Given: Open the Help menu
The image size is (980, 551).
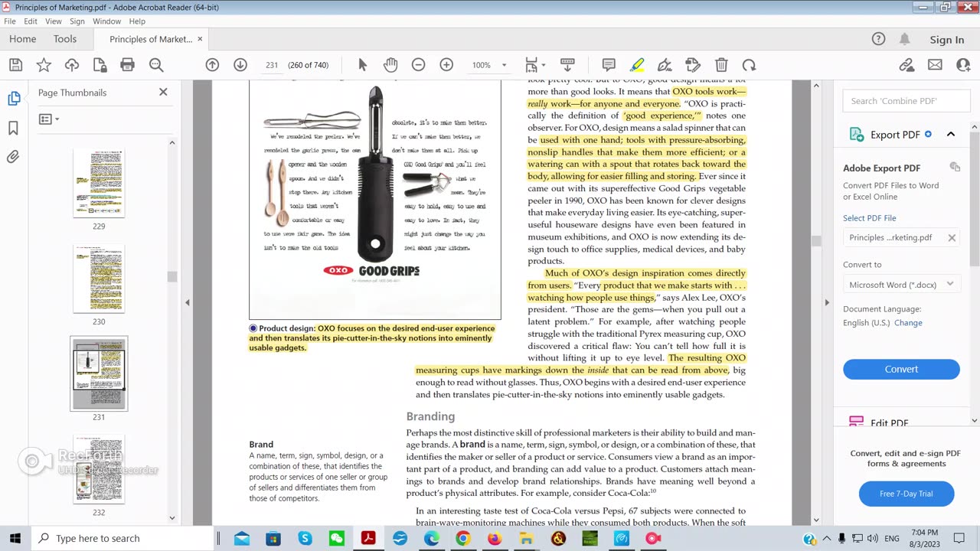Looking at the screenshot, I should (x=137, y=21).
